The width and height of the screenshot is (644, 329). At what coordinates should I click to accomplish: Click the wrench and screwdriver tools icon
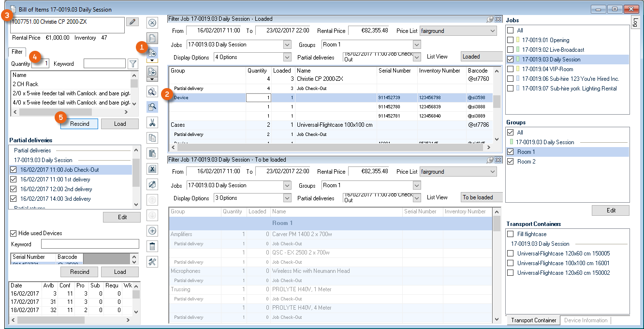[152, 262]
